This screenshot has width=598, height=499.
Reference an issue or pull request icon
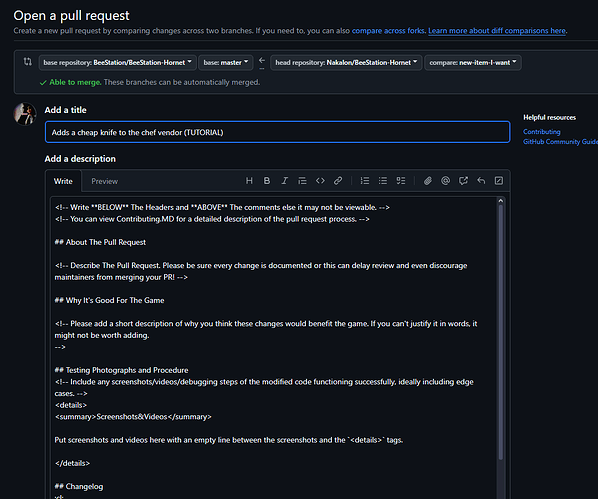point(463,181)
